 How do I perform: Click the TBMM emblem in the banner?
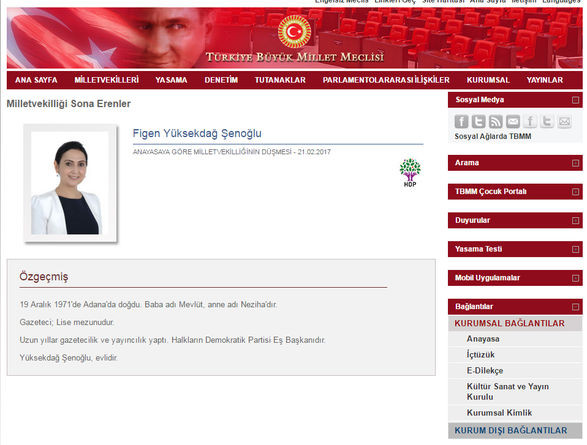tap(294, 31)
